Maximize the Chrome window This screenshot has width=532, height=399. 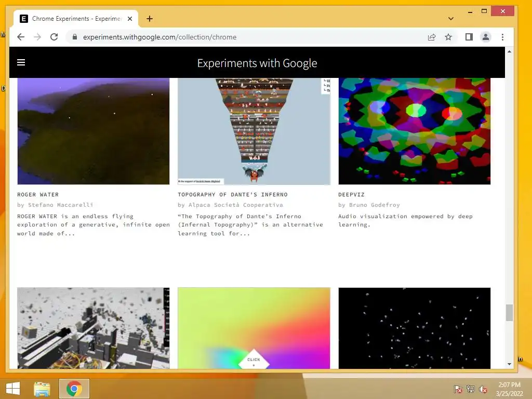[x=484, y=11]
